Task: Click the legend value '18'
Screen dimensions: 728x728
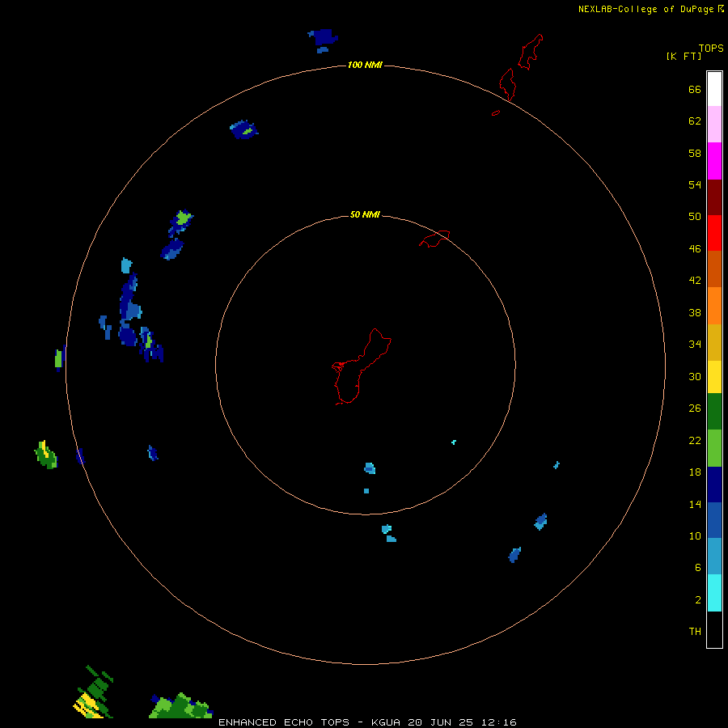Action: point(695,472)
